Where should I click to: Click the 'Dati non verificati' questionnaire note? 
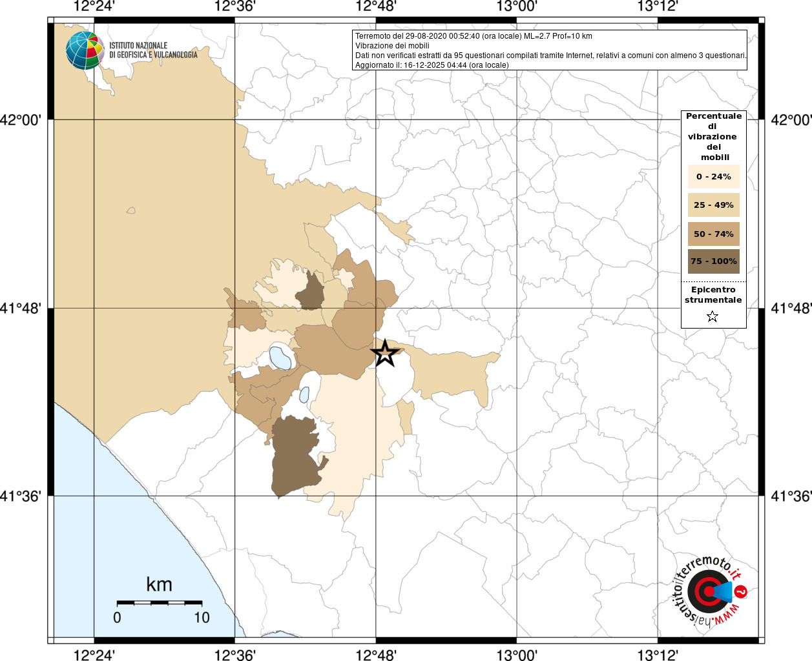click(x=550, y=56)
